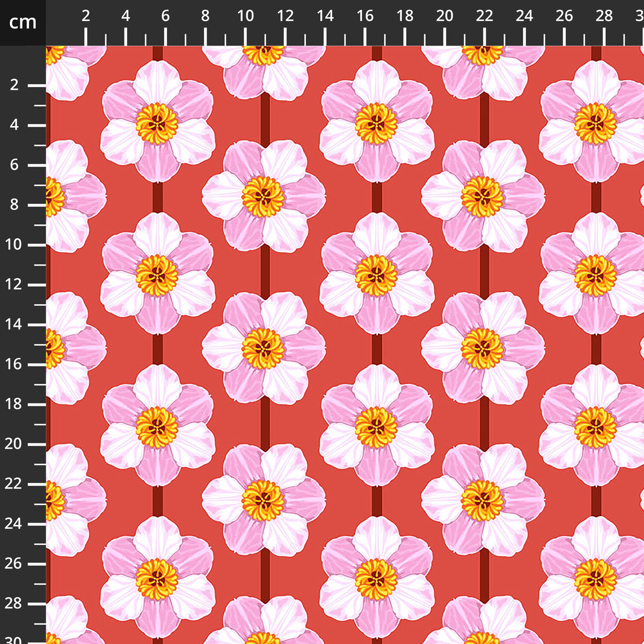Click the 14 cm mark on the top ruler
Viewport: 644px width, 644px height.
(x=325, y=16)
